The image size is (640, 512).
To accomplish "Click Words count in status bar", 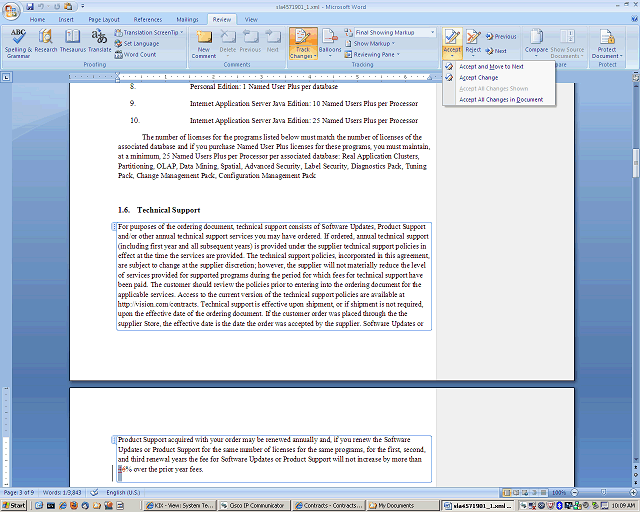I will click(62, 492).
